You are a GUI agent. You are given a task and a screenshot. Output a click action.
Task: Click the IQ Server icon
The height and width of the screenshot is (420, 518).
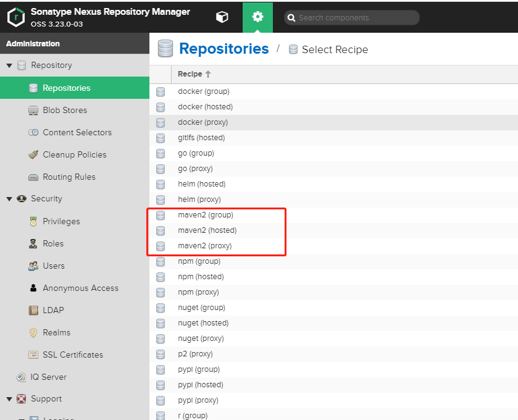pos(21,377)
